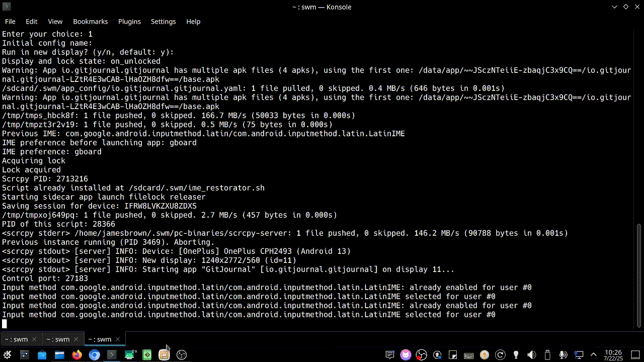Open the File menu

(10, 22)
